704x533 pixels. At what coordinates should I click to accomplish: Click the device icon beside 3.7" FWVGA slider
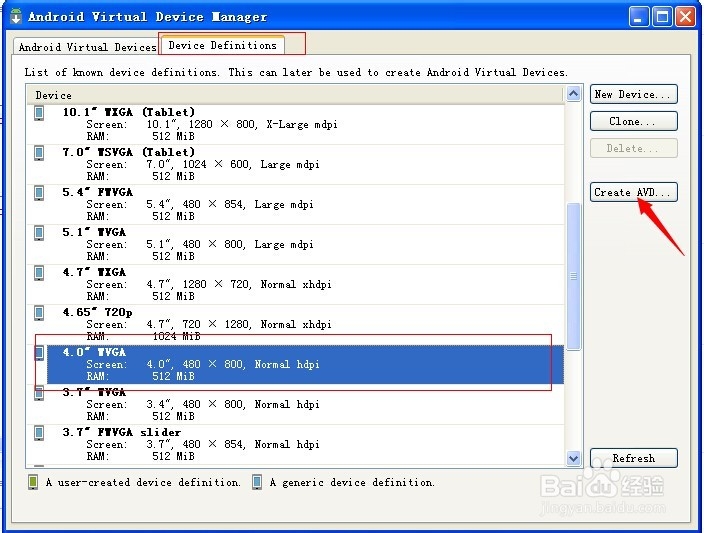click(39, 432)
